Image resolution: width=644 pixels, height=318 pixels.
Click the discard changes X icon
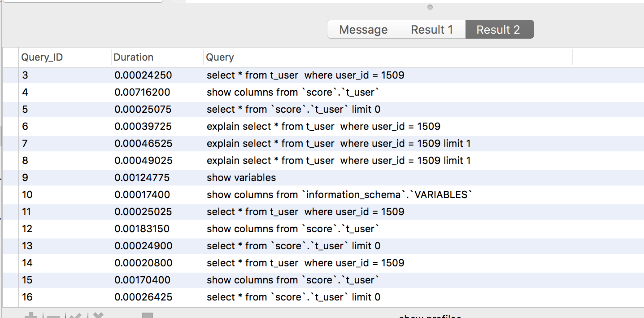coord(98,315)
